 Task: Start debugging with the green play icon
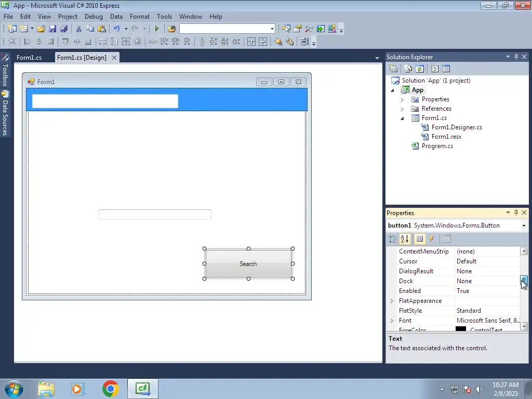(x=156, y=29)
